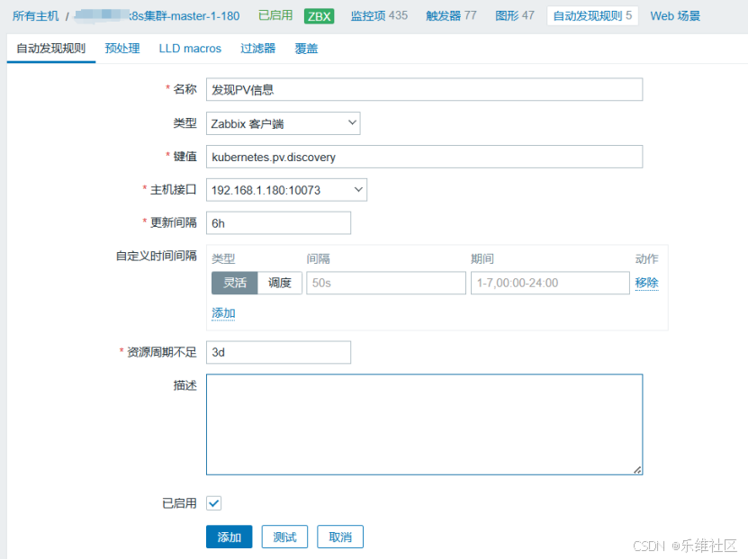Open the 过滤器 tab
Viewport: 748px width, 560px height.
tap(258, 49)
